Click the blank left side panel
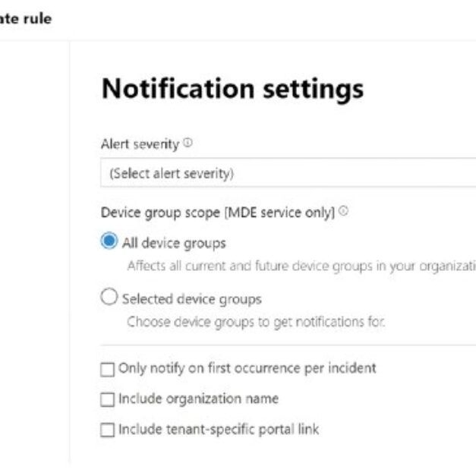The width and height of the screenshot is (476, 476). (x=34, y=251)
